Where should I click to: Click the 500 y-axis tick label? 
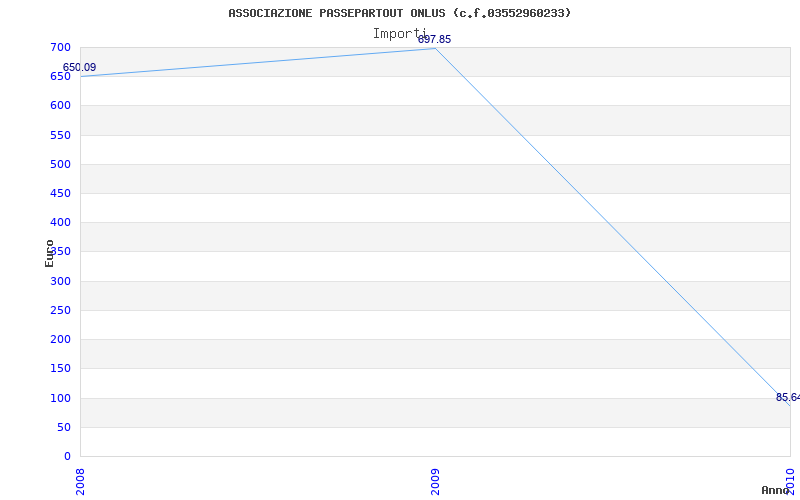(x=60, y=164)
